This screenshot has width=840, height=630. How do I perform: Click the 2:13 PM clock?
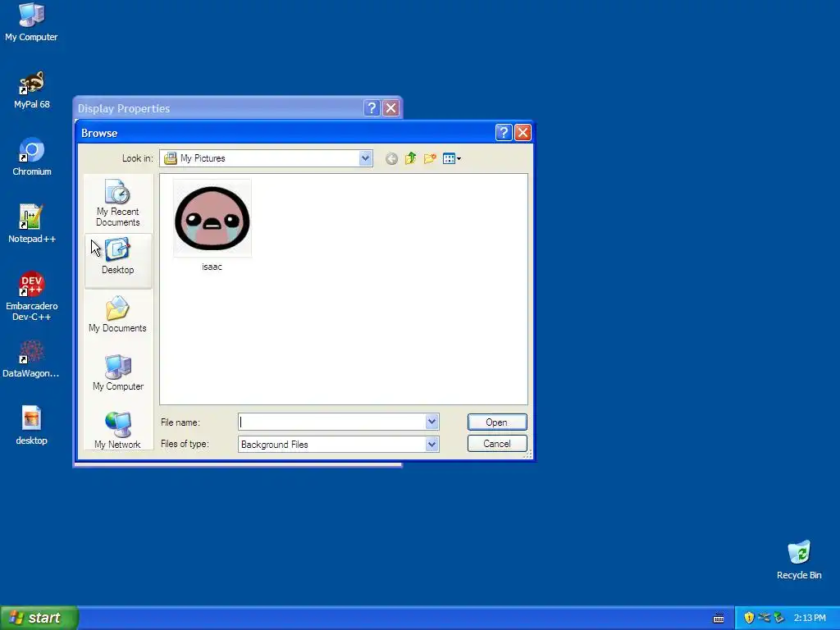click(x=810, y=618)
